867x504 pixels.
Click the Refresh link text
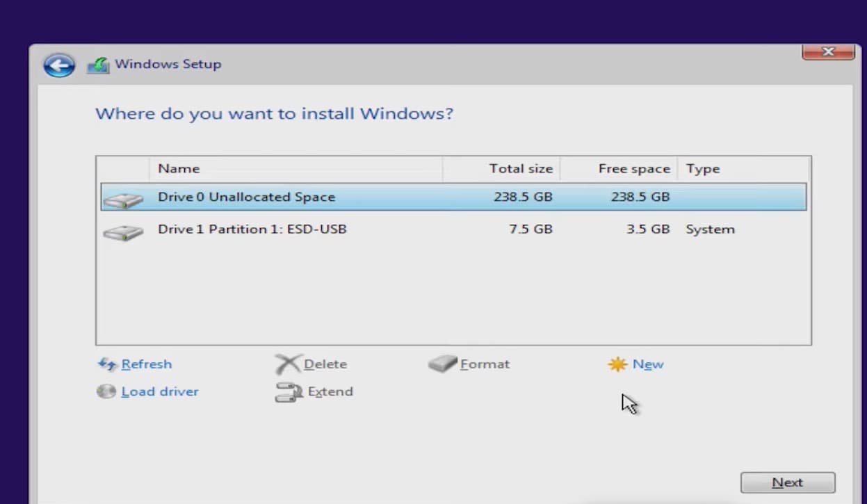146,364
